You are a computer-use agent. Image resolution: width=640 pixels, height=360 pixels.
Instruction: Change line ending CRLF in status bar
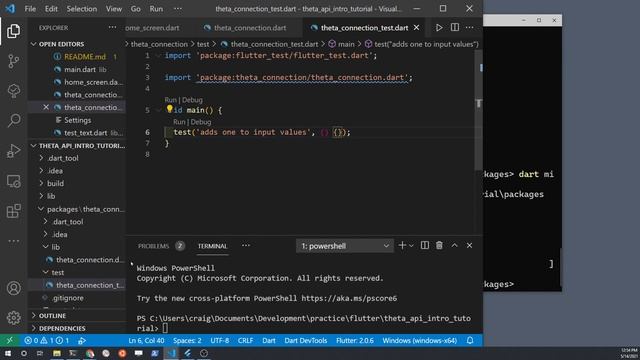point(245,340)
